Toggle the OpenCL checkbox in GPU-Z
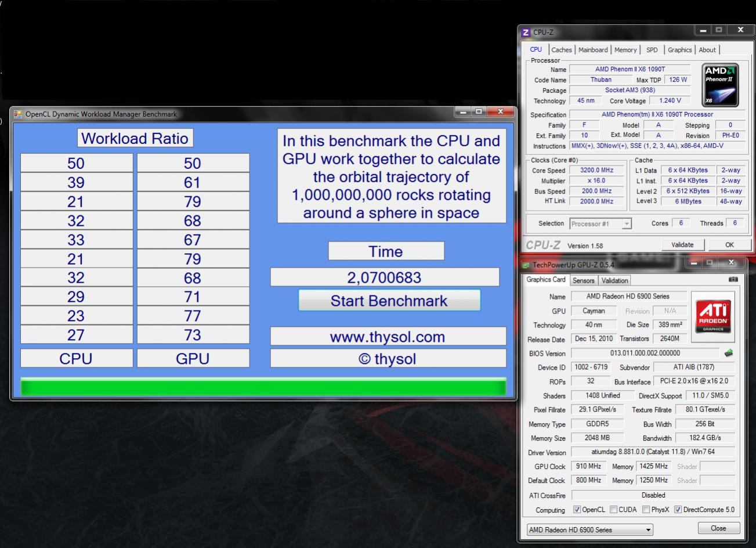Screen dimensions: 756x548 577,510
